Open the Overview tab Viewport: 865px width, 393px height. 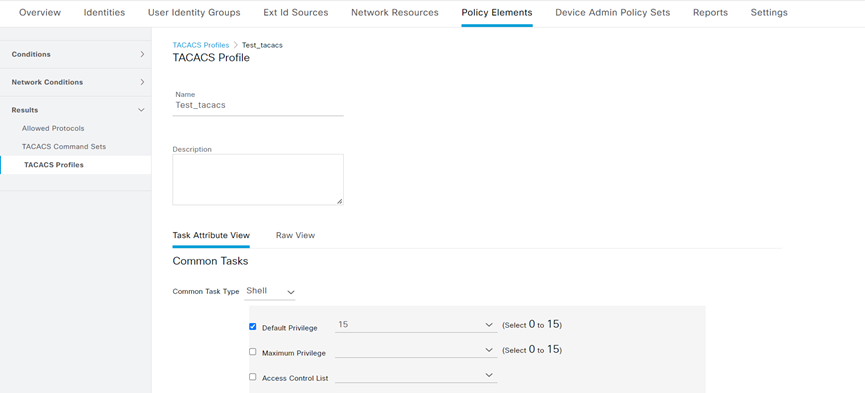[40, 12]
